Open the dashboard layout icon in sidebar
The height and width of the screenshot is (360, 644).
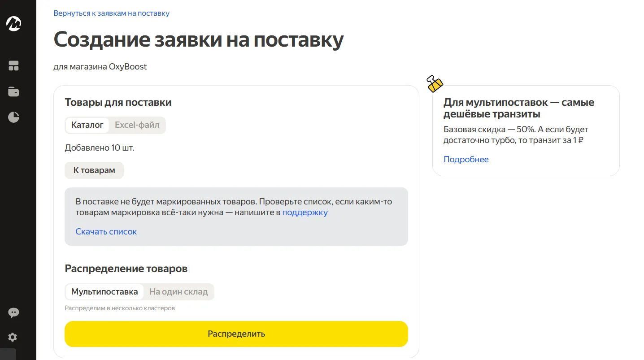(x=14, y=66)
